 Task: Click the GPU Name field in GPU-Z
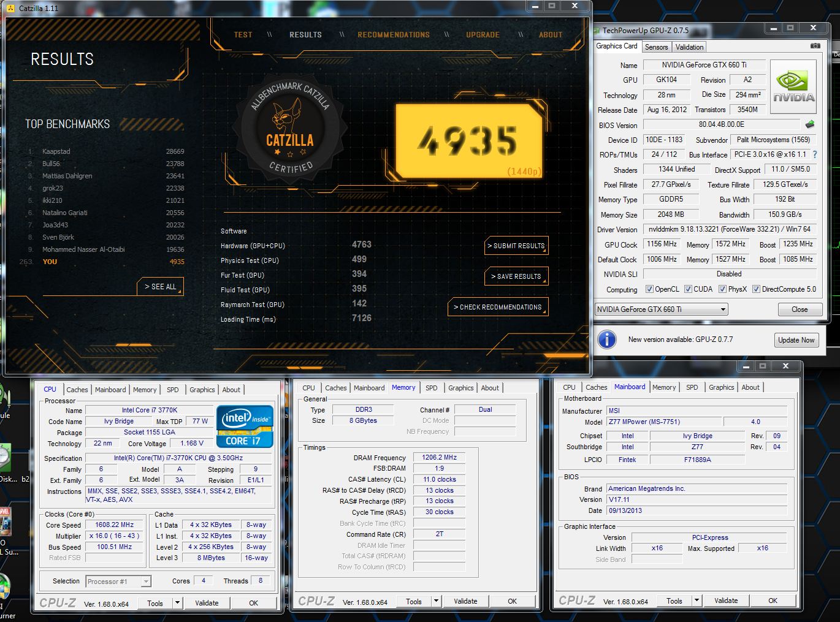[704, 65]
